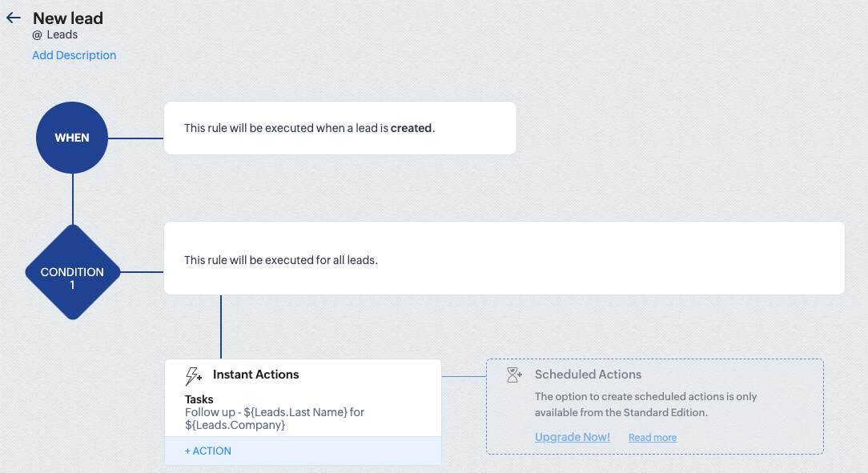
Task: Select the WHEN circle node
Action: 72,138
